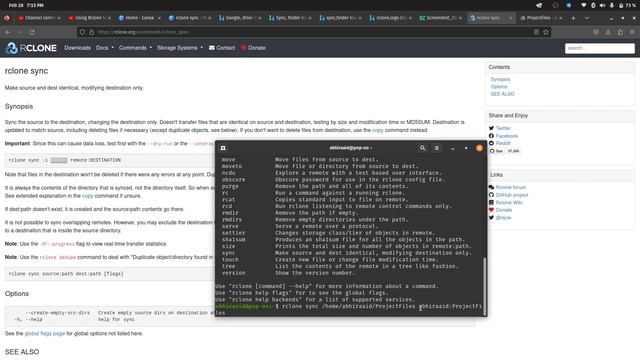Open the Wi-Fi network indicator
The width and height of the screenshot is (640, 360).
click(584, 5)
